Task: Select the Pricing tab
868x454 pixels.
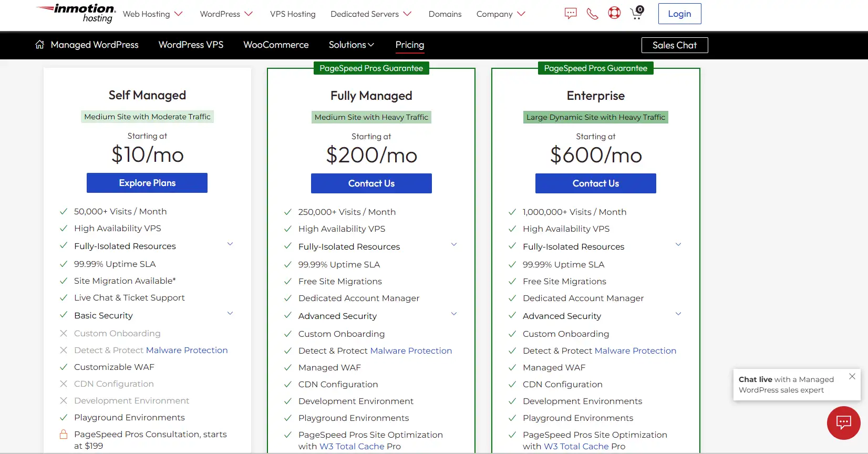Action: (409, 45)
